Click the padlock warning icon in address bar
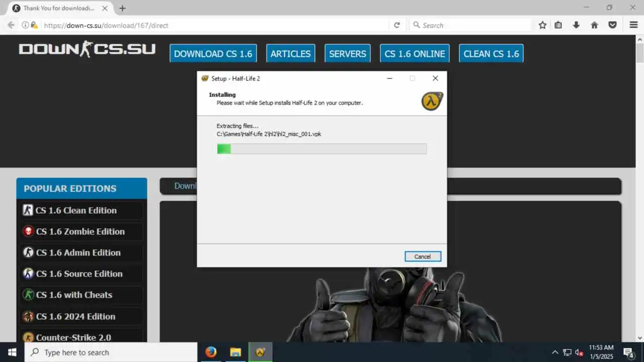This screenshot has width=644, height=362. pos(34,25)
